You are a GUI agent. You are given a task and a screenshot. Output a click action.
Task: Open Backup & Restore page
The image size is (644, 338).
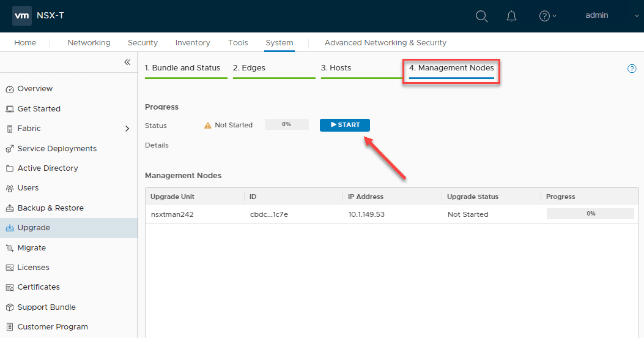tap(51, 208)
